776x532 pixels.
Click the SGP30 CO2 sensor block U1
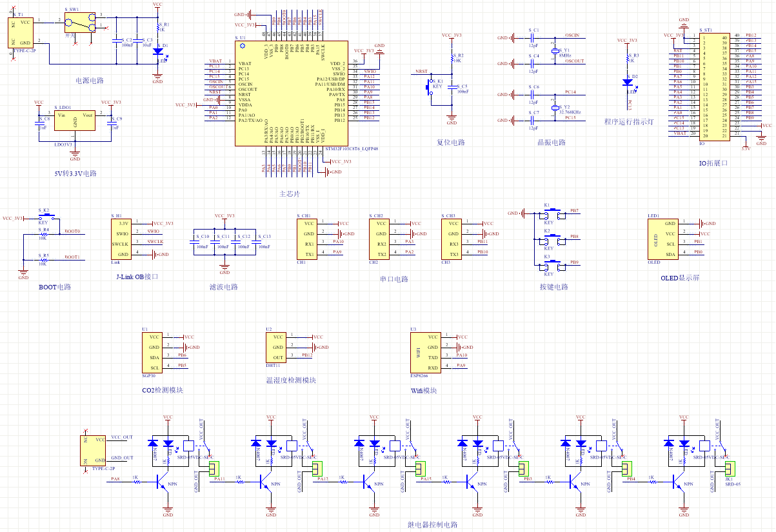154,352
